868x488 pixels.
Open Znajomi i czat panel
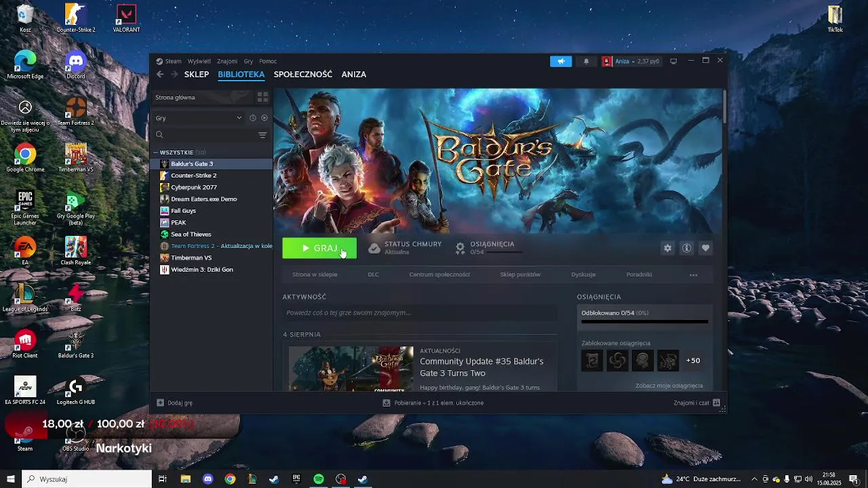696,403
